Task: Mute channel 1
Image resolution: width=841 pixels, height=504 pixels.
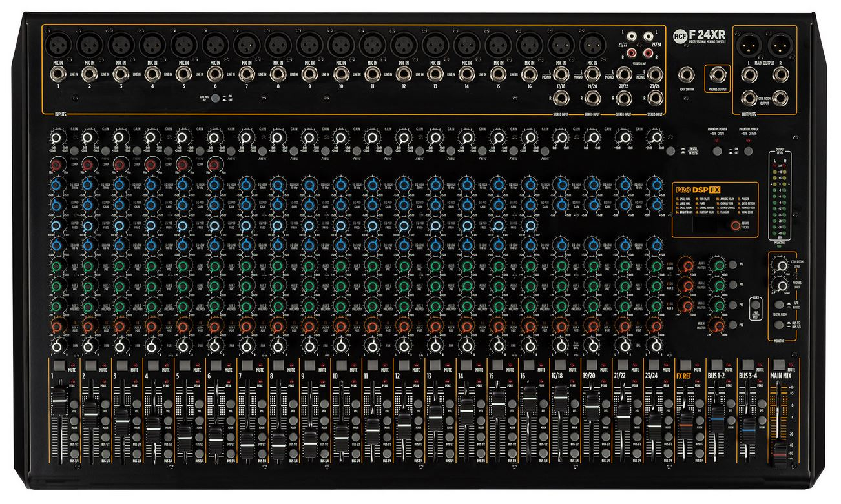Action: (59, 366)
